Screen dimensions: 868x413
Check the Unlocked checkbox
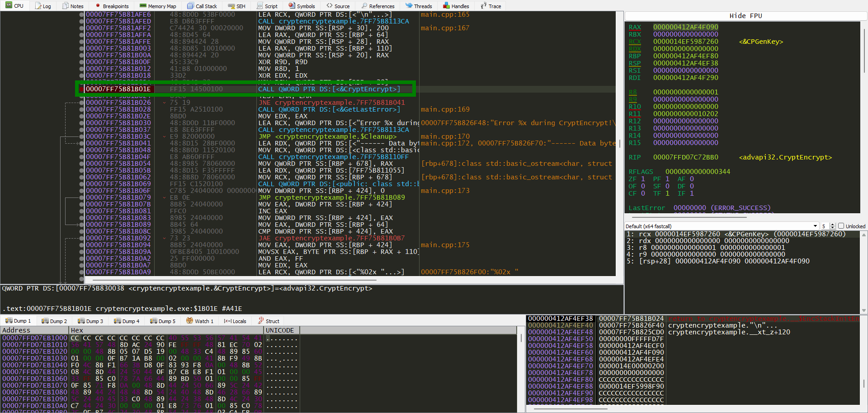click(841, 226)
